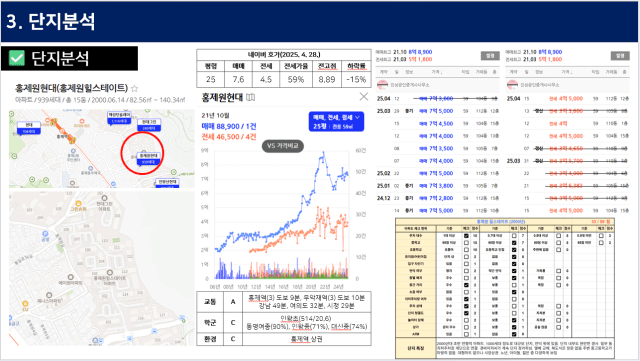The width and height of the screenshot is (640, 361).
Task: Select the 현대그린 complex marker on the map
Action: point(149,125)
